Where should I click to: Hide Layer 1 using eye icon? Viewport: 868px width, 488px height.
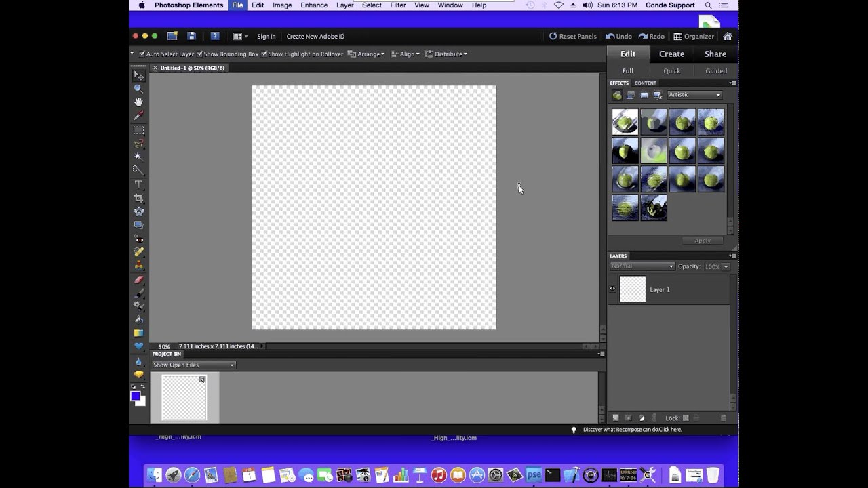click(x=612, y=289)
